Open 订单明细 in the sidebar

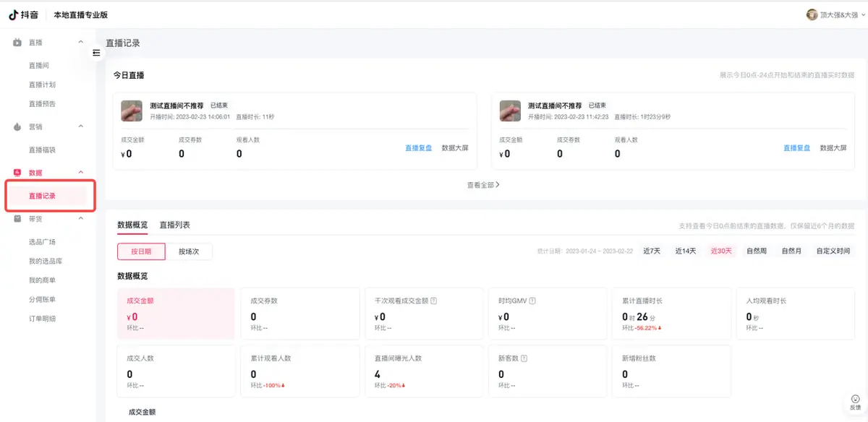(x=42, y=319)
